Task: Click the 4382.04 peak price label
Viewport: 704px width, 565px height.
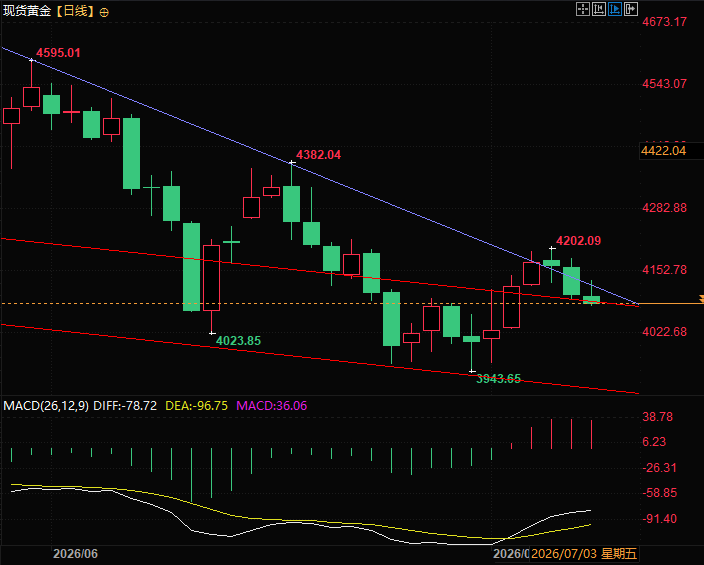Action: point(318,154)
